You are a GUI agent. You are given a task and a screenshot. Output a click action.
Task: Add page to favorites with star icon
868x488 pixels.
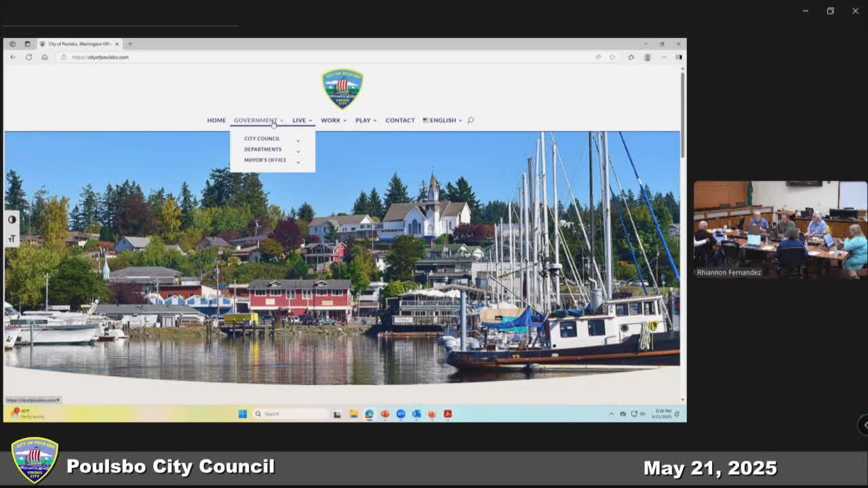[612, 57]
